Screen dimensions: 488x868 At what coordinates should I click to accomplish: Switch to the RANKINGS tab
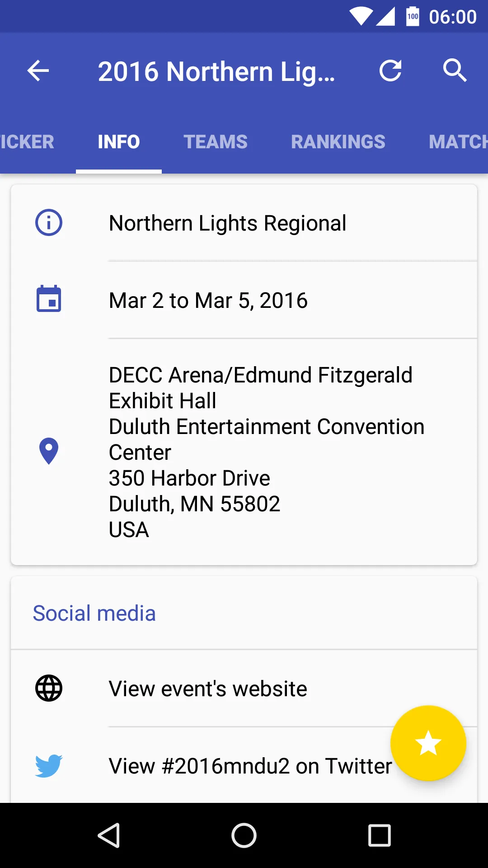click(338, 142)
